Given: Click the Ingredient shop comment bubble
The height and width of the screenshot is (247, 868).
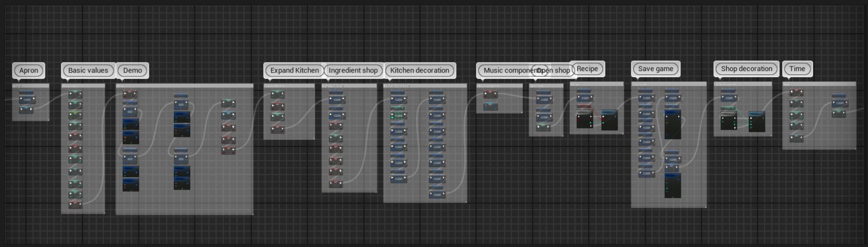Looking at the screenshot, I should pos(353,70).
